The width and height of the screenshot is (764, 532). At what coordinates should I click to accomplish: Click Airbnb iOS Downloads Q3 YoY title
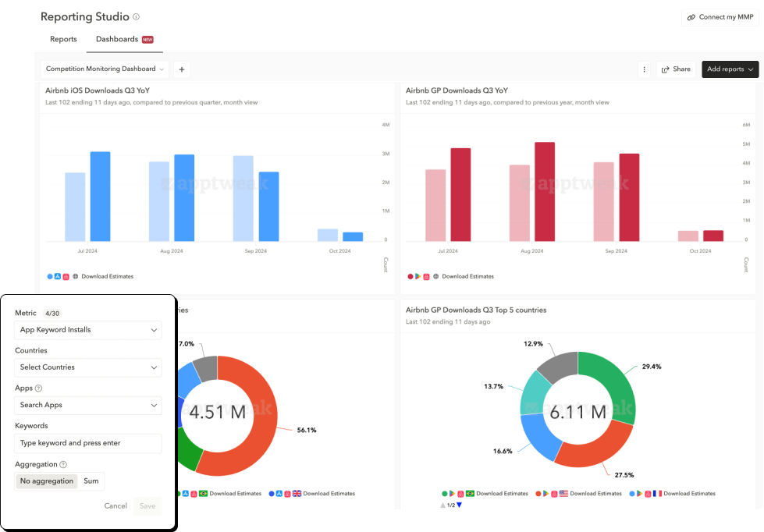98,90
